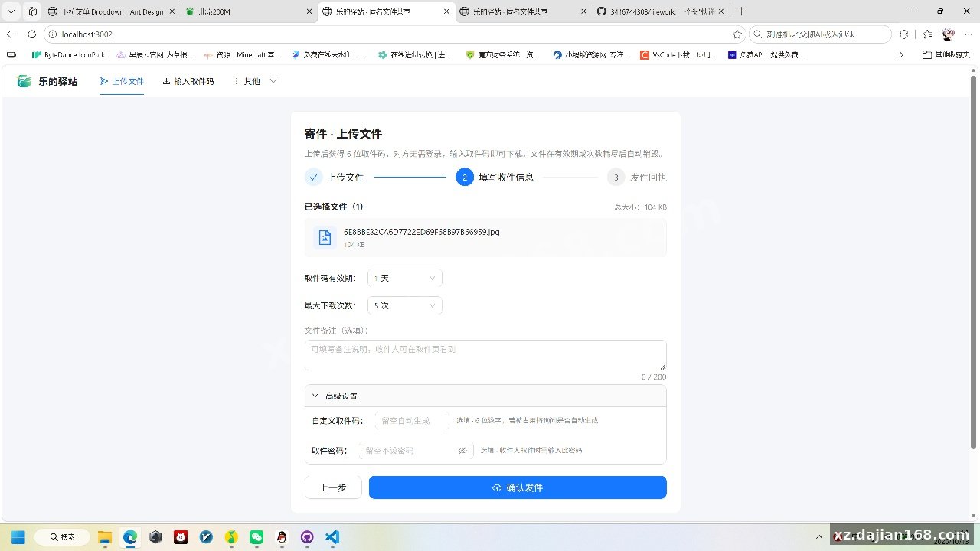Viewport: 980px width, 551px height.
Task: Reload the page with refresh icon
Action: coord(31,34)
